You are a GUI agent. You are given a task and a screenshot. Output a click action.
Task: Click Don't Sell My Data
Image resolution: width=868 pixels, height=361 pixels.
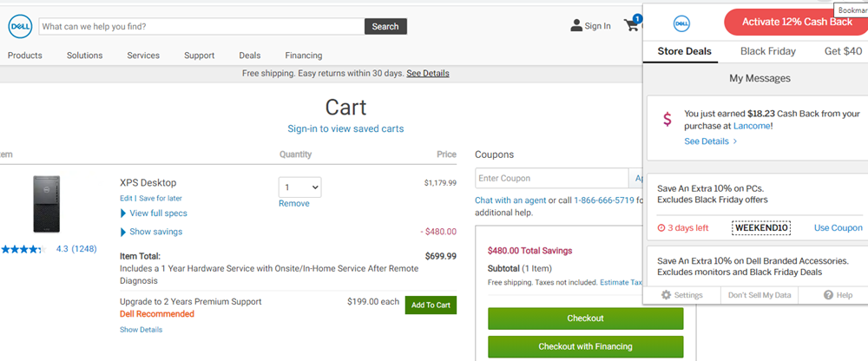point(759,295)
